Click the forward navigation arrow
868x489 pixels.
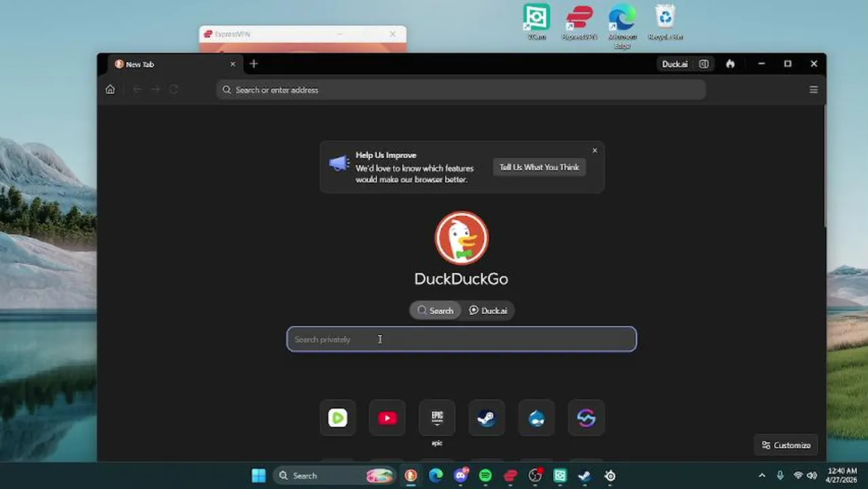click(x=156, y=90)
